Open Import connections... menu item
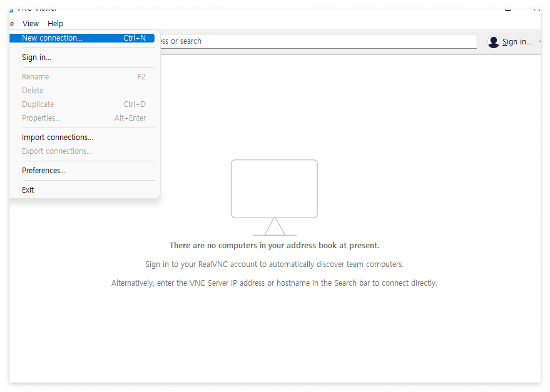 tap(82, 138)
